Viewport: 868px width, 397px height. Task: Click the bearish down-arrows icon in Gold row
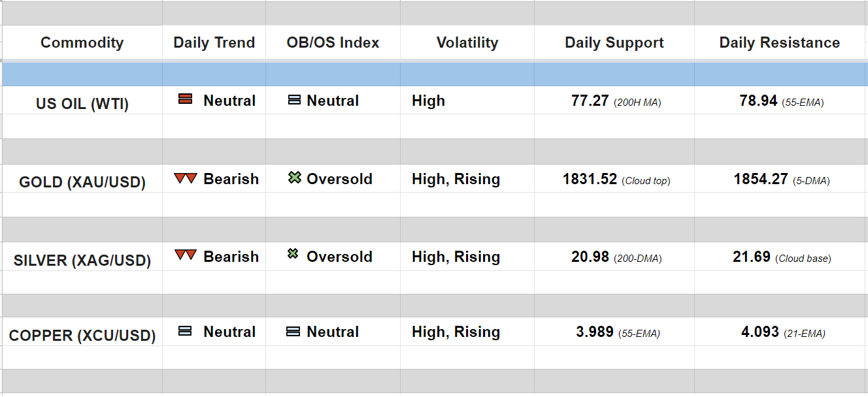tap(185, 178)
